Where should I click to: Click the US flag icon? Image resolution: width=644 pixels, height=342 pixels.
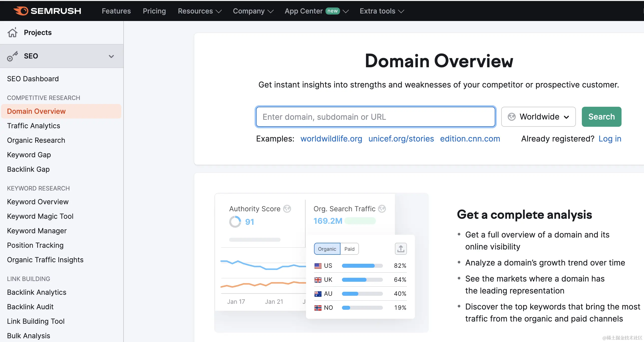(318, 266)
